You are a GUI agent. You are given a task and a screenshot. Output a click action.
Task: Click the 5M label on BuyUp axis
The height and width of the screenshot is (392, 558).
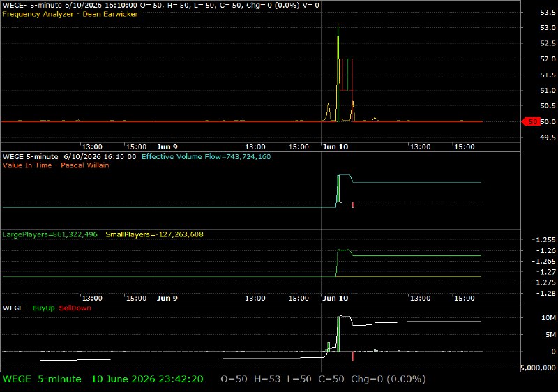pos(550,334)
